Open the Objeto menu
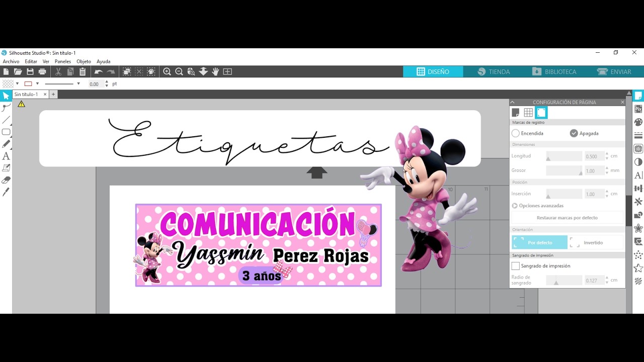Screen dimensions: 644x362 tap(84, 61)
